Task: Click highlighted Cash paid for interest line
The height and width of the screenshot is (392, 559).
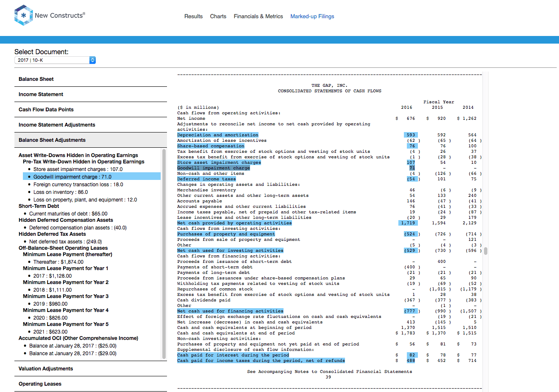Action: click(233, 355)
